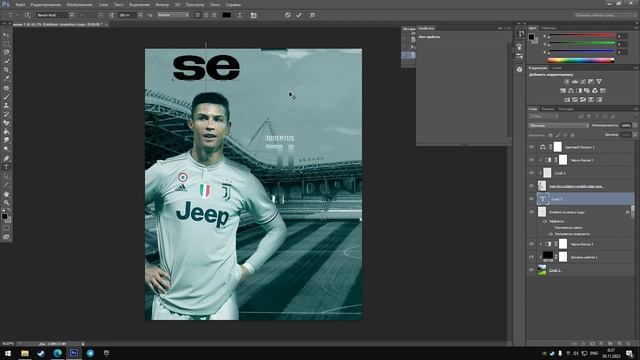Switch to the Контуры tab
This screenshot has width=640, height=360.
click(x=566, y=109)
